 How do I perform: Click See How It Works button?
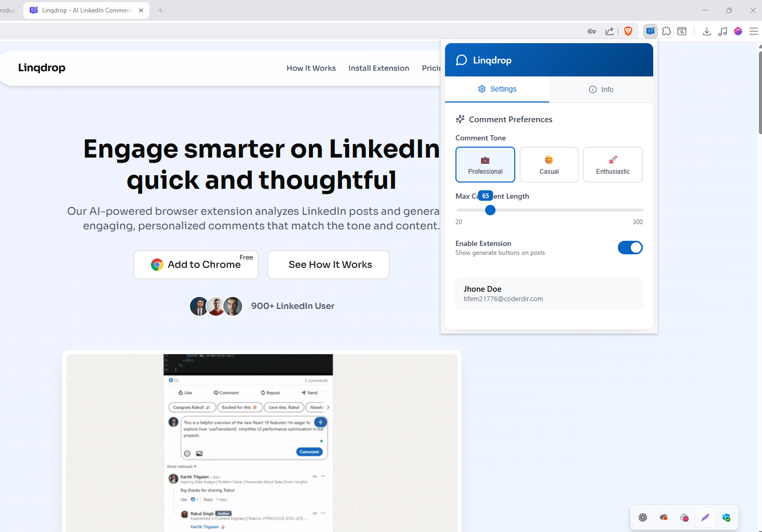pos(328,265)
